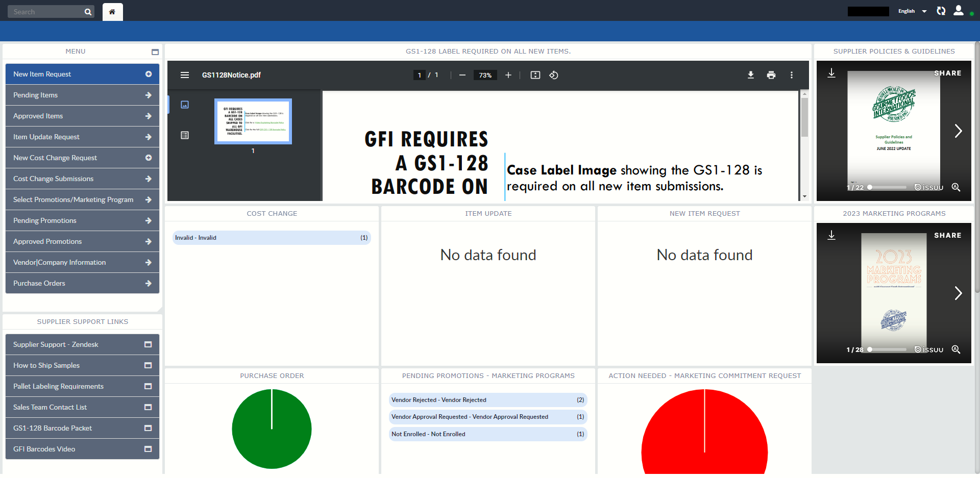
Task: Download the 2023 Marketing Programs document
Action: 831,235
